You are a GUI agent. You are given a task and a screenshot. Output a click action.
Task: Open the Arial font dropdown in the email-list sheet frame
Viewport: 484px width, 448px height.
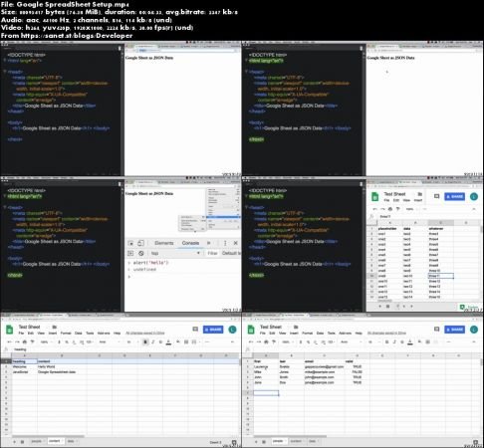pos(351,341)
